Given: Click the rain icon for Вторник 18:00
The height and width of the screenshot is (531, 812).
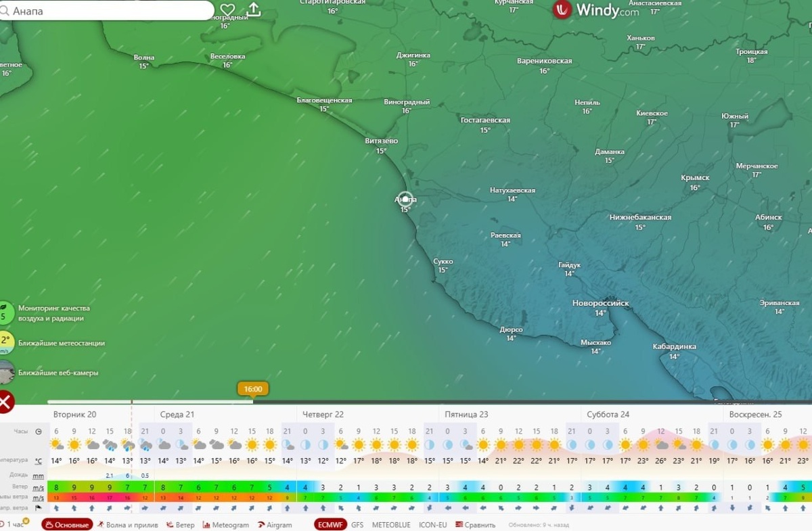Looking at the screenshot, I should pyautogui.click(x=127, y=445).
